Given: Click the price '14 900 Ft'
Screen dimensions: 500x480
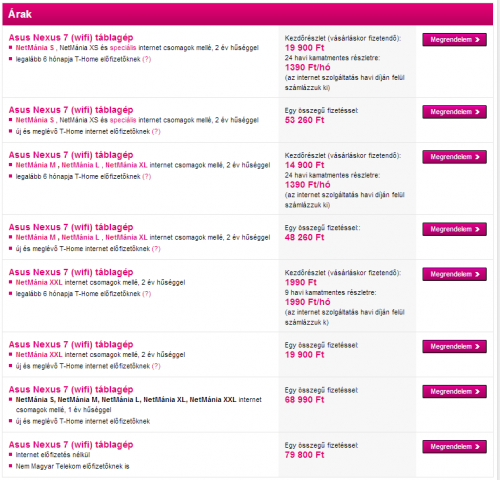Looking at the screenshot, I should (304, 165).
